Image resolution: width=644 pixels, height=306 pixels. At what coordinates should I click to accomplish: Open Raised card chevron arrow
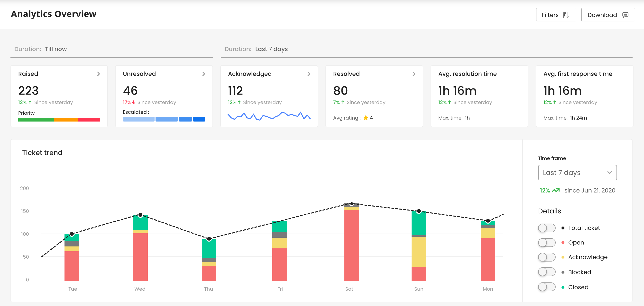click(x=99, y=74)
